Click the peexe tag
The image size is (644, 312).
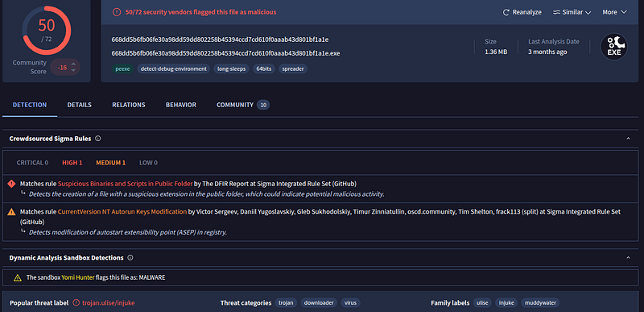click(x=122, y=69)
